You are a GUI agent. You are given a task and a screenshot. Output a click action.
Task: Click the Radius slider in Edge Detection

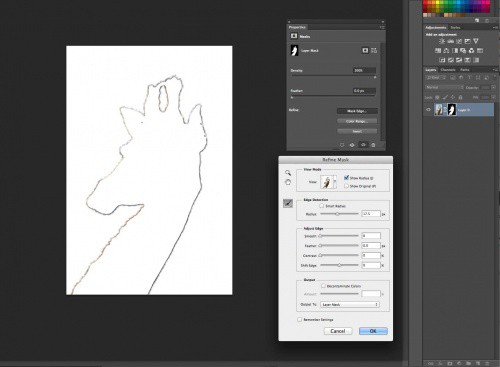coord(339,214)
